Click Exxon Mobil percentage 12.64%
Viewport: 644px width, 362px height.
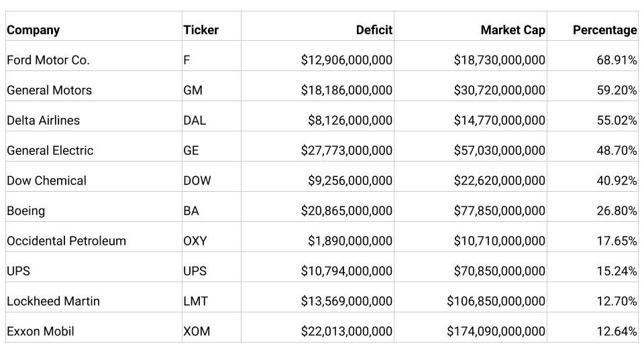click(x=616, y=332)
